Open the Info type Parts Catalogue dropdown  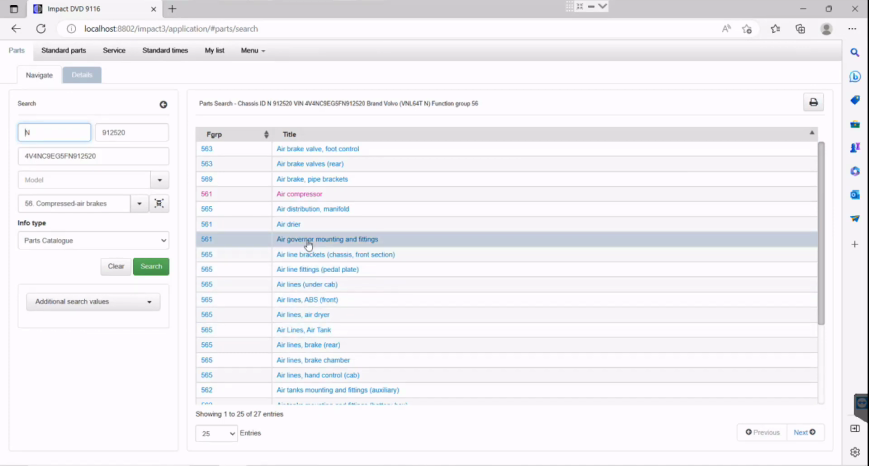coord(93,240)
